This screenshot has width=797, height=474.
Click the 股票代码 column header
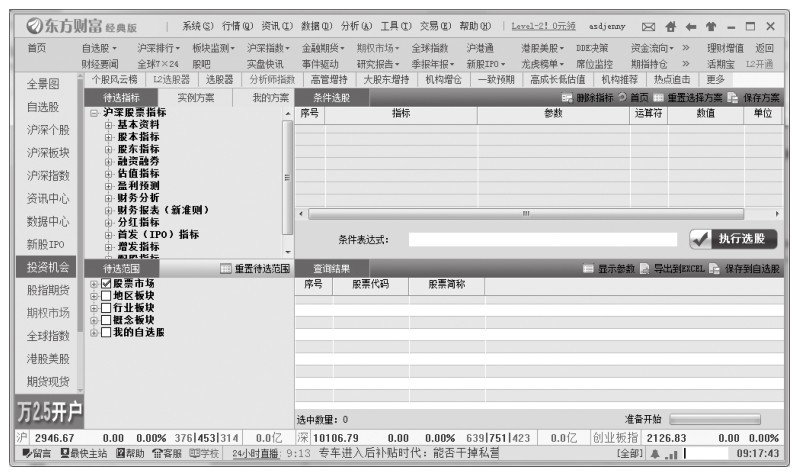(371, 285)
